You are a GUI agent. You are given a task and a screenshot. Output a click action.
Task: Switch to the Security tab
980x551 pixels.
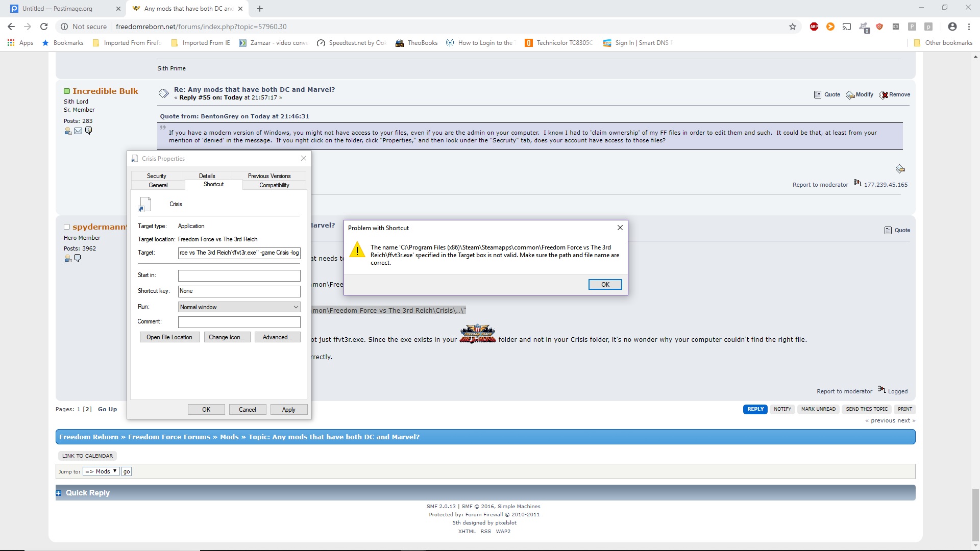[157, 176]
